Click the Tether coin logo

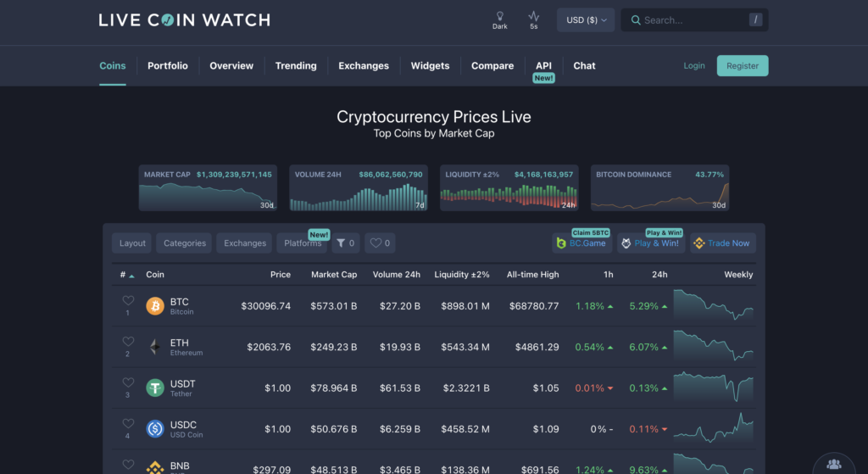coord(155,388)
